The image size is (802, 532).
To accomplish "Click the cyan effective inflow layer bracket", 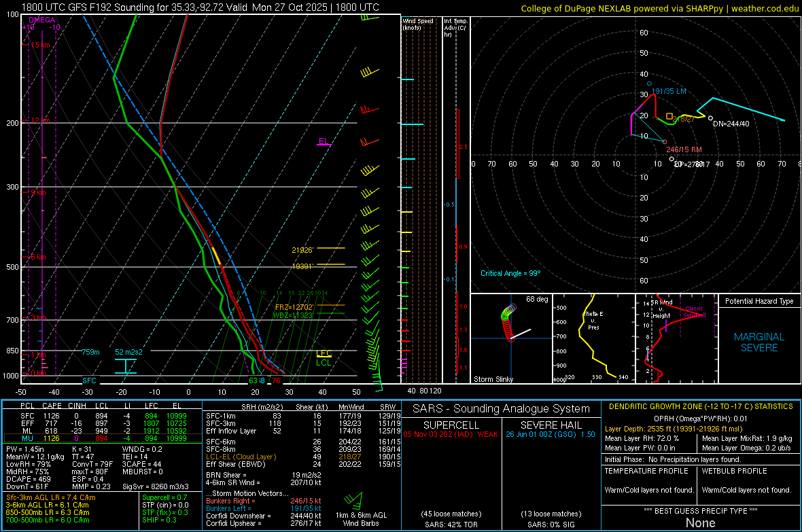I will pos(125,366).
